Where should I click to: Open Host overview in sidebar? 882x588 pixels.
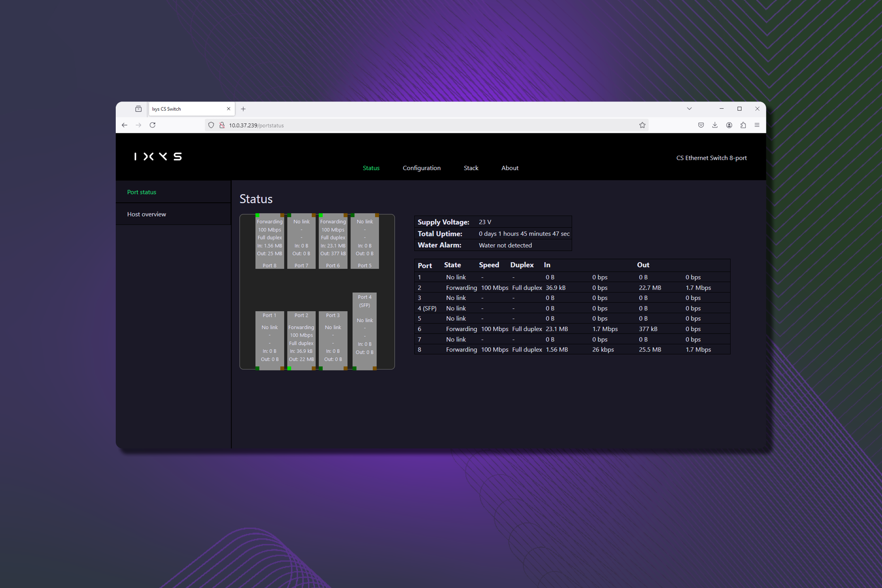(146, 214)
